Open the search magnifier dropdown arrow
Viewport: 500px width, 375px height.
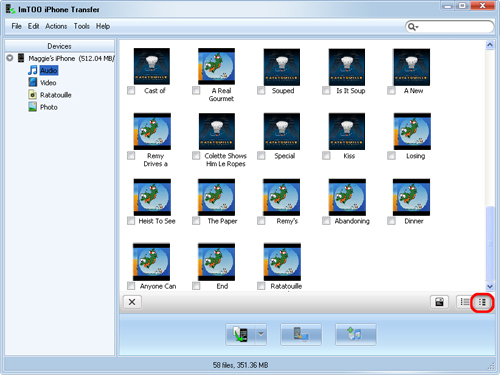pos(417,27)
